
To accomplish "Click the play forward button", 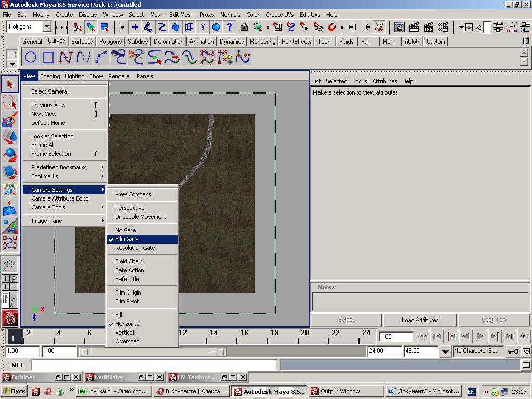I will [x=481, y=336].
